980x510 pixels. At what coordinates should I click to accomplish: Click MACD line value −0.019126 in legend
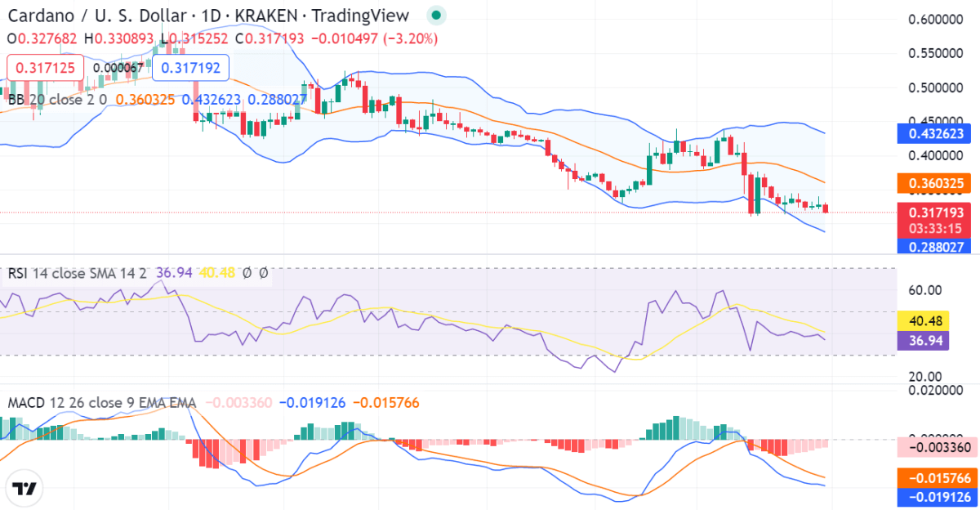click(313, 402)
